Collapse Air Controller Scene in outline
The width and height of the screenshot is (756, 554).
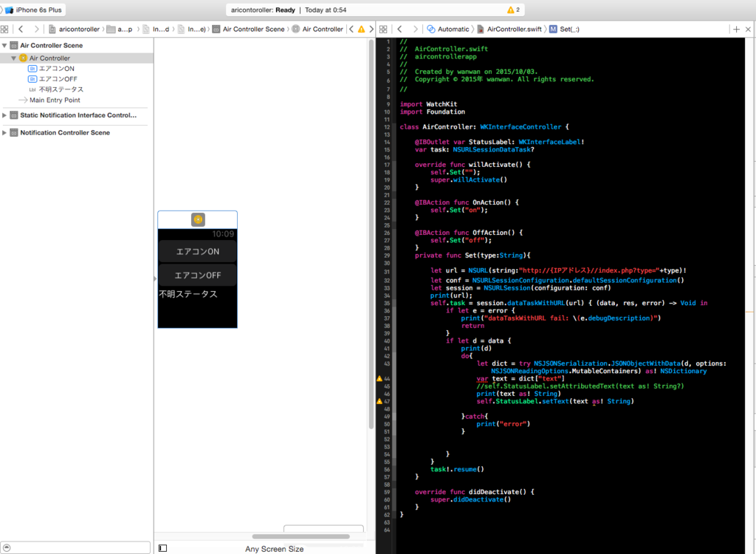tap(4, 45)
